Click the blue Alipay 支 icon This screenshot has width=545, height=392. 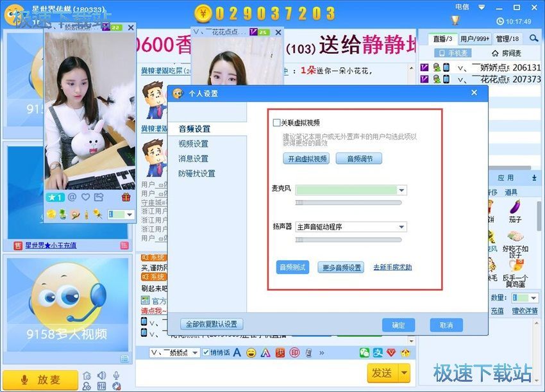[378, 353]
